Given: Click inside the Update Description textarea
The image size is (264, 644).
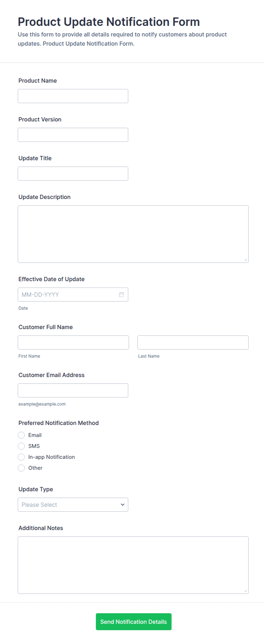Looking at the screenshot, I should tap(133, 234).
